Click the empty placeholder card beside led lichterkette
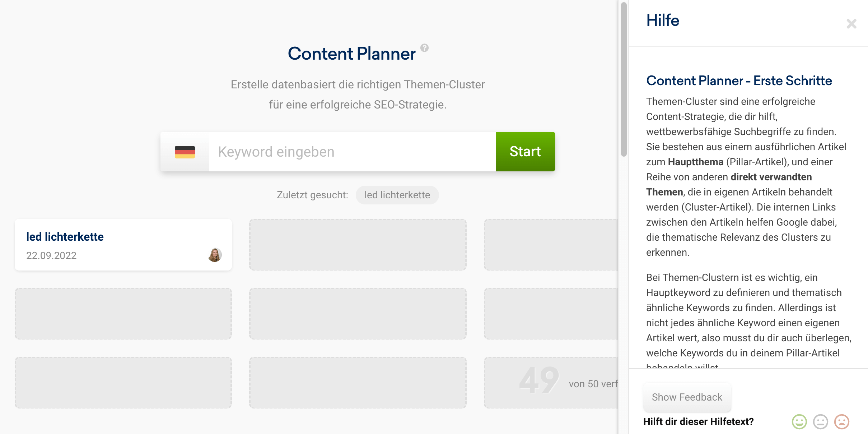Viewport: 868px width, 434px height. tap(358, 245)
